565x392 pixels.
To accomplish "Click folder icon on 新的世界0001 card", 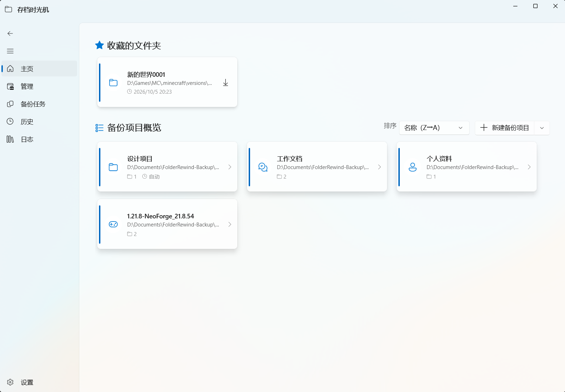I will [113, 82].
